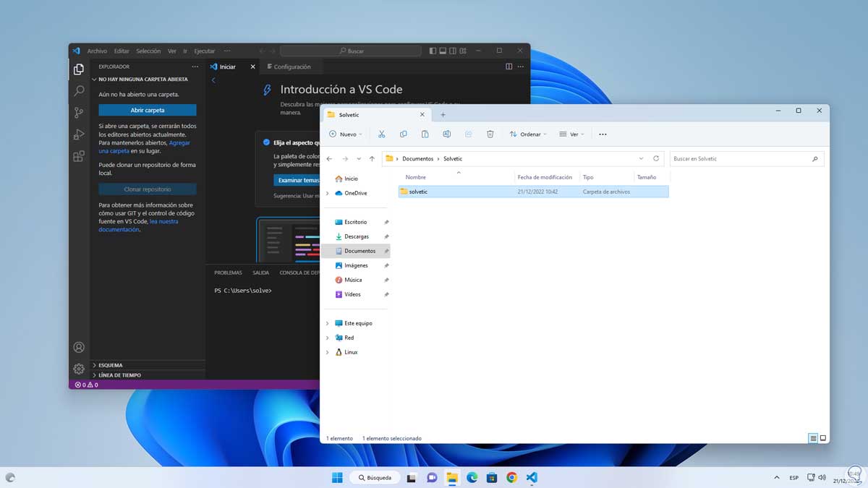The image size is (868, 488).
Task: Toggle secondary side bar in VS Code title bar
Action: coord(453,51)
